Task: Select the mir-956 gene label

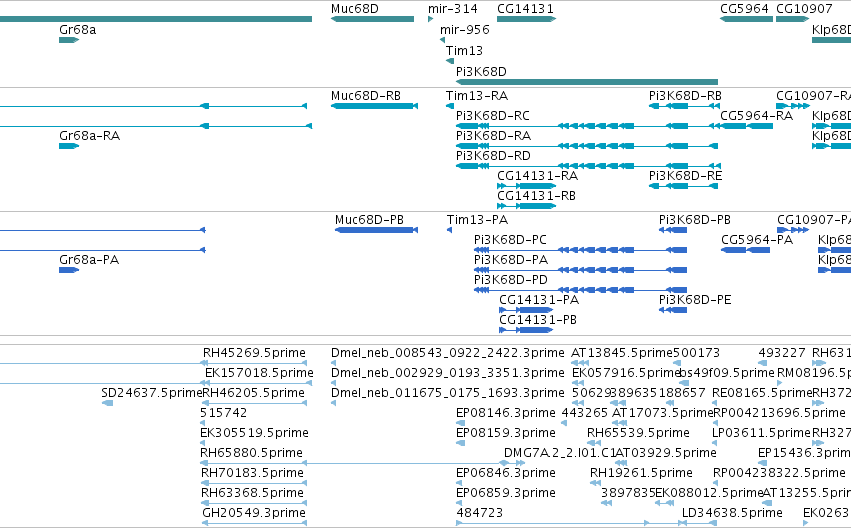Action: [465, 29]
